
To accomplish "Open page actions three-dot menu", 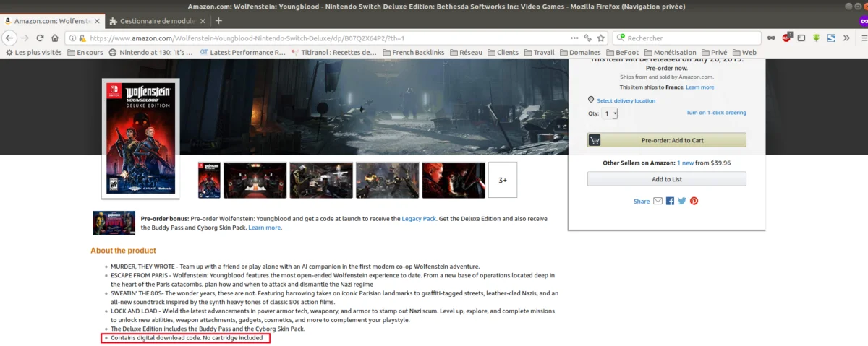I will [574, 38].
